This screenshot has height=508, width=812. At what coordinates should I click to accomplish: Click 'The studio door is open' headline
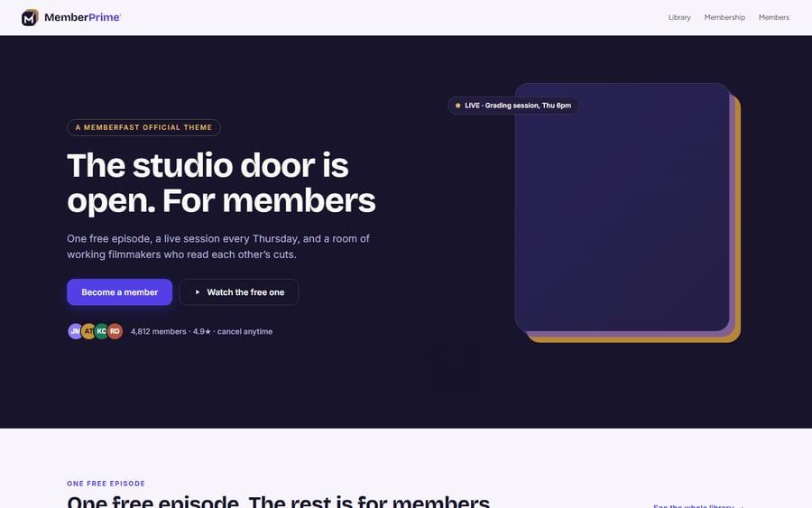(x=221, y=183)
